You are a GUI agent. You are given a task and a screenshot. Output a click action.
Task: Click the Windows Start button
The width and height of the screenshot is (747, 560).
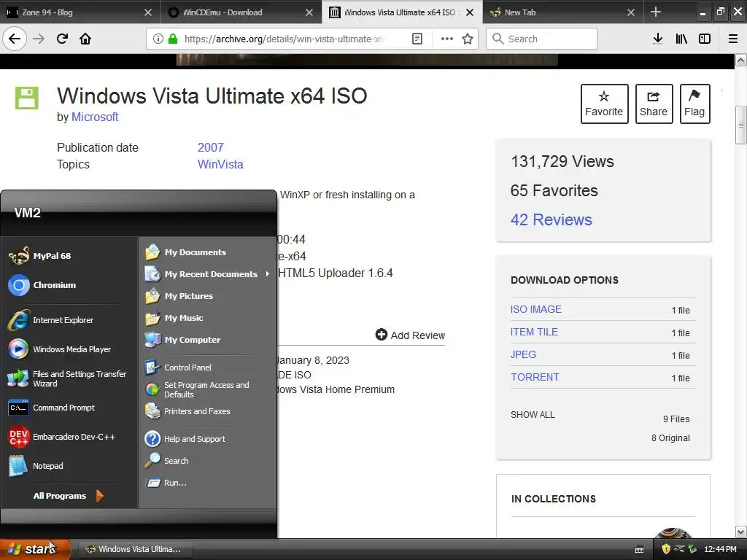pyautogui.click(x=35, y=549)
